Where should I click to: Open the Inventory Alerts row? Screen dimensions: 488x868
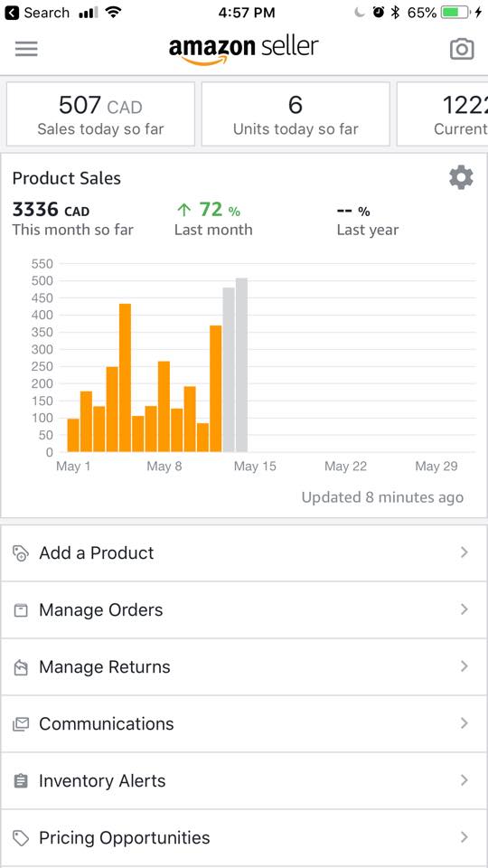coord(244,781)
